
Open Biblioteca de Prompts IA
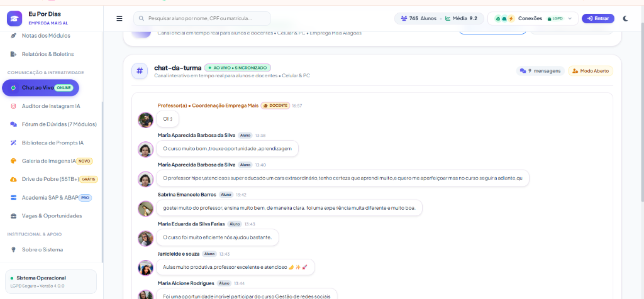tap(53, 143)
